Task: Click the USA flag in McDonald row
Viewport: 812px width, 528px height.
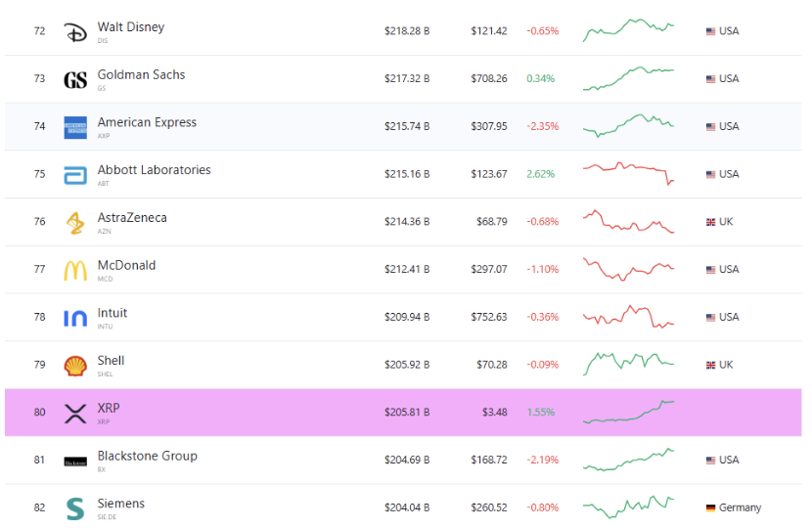Action: click(x=710, y=270)
